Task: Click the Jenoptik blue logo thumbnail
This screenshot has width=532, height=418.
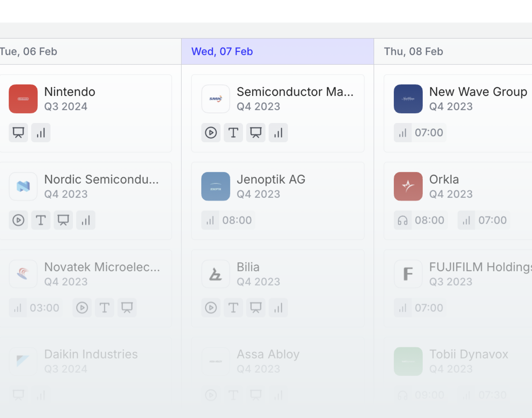Action: pyautogui.click(x=216, y=187)
